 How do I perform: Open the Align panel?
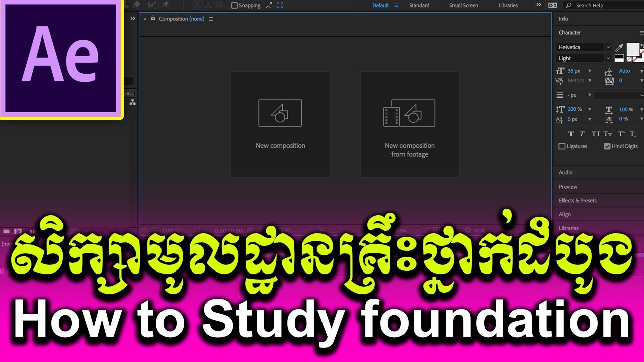565,214
